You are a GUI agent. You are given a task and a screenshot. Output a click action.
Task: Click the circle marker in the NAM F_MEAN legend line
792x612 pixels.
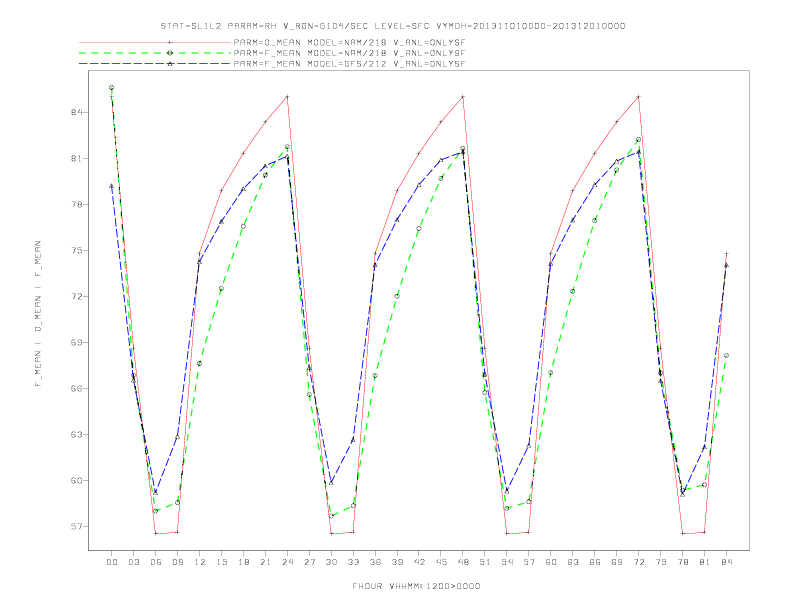(170, 53)
